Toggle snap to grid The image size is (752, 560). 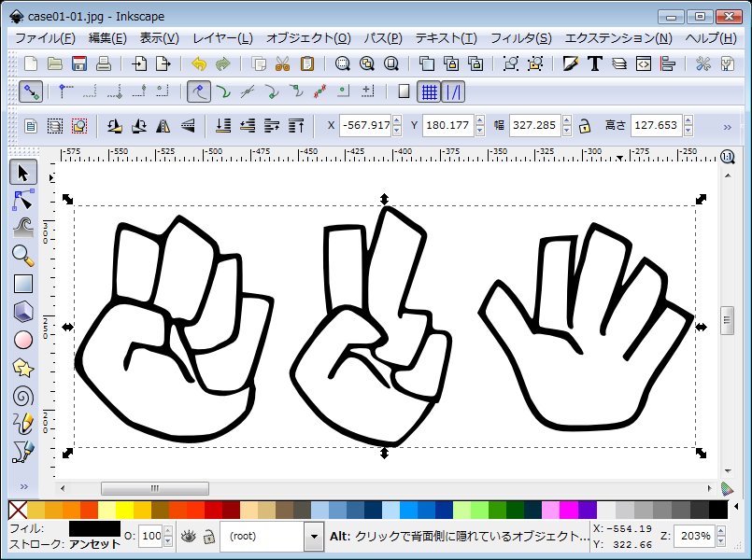[429, 91]
